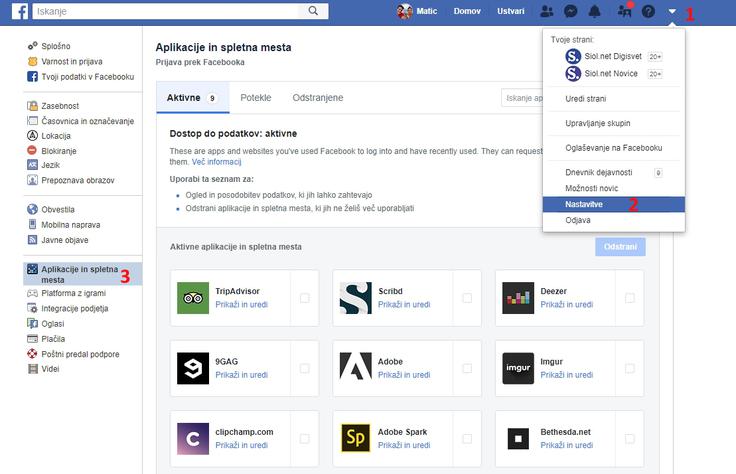Switch to the Potekle tab
736x474 pixels.
click(x=256, y=98)
